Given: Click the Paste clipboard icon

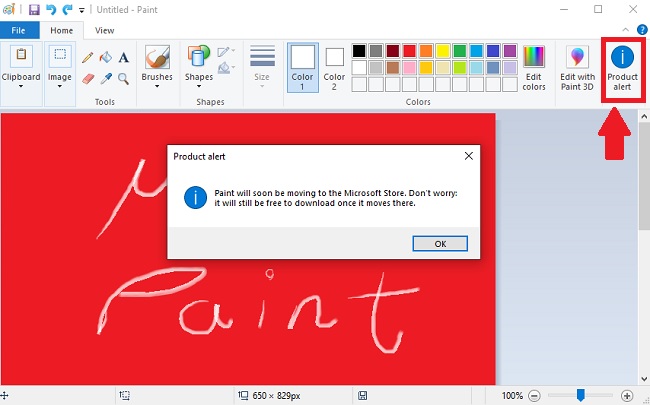Looking at the screenshot, I should click(x=21, y=56).
